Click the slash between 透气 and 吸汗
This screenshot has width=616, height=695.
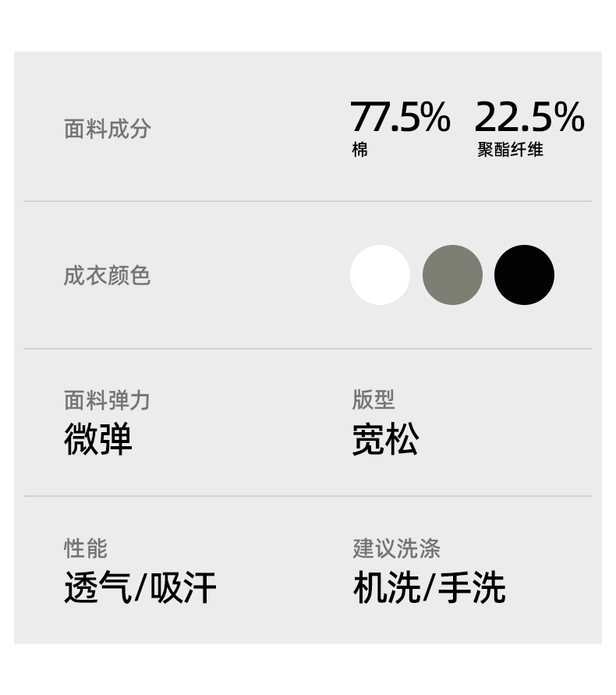point(140,588)
